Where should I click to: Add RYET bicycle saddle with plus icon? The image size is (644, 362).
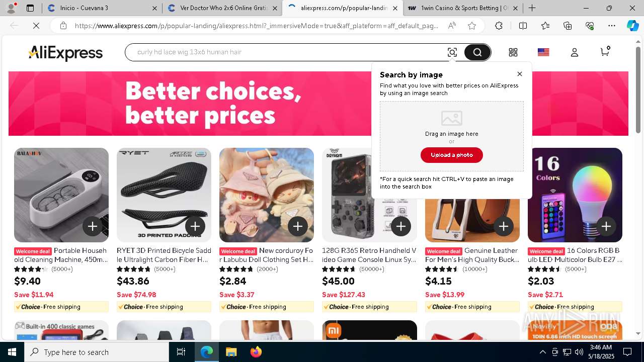pyautogui.click(x=195, y=226)
